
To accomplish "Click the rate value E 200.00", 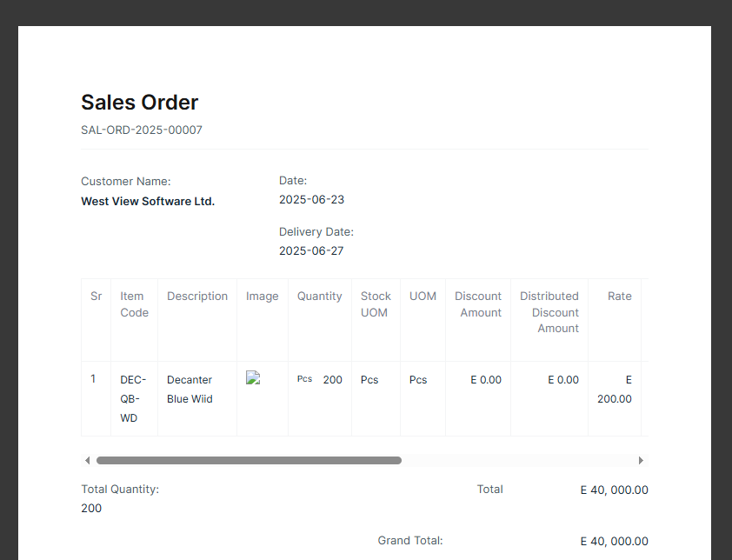I will [615, 389].
